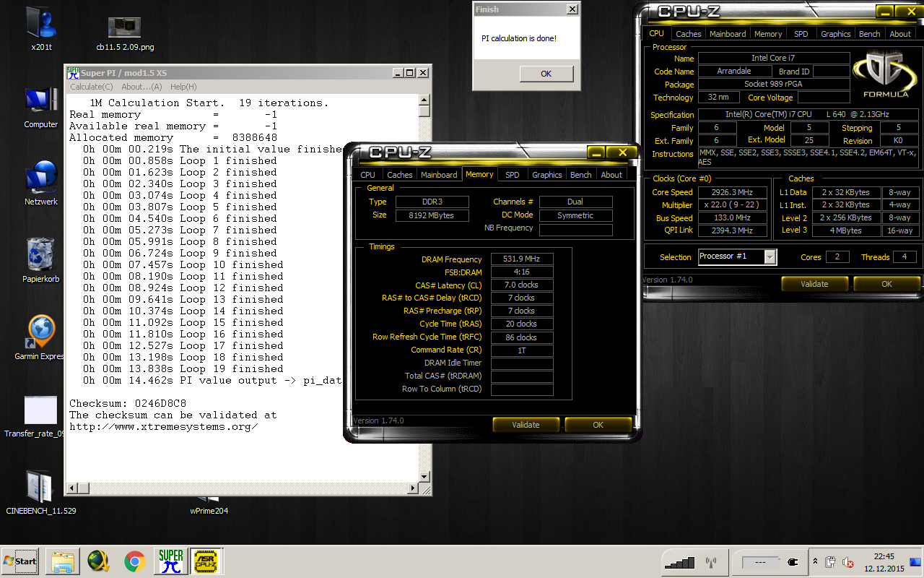The image size is (924, 578).
Task: Click the show desktop blue tray button
Action: point(916,562)
